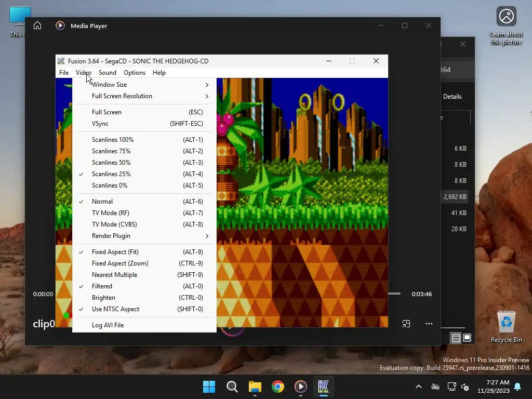This screenshot has height=399, width=532.
Task: Expand Full Screen Resolution submenu
Action: [x=144, y=96]
